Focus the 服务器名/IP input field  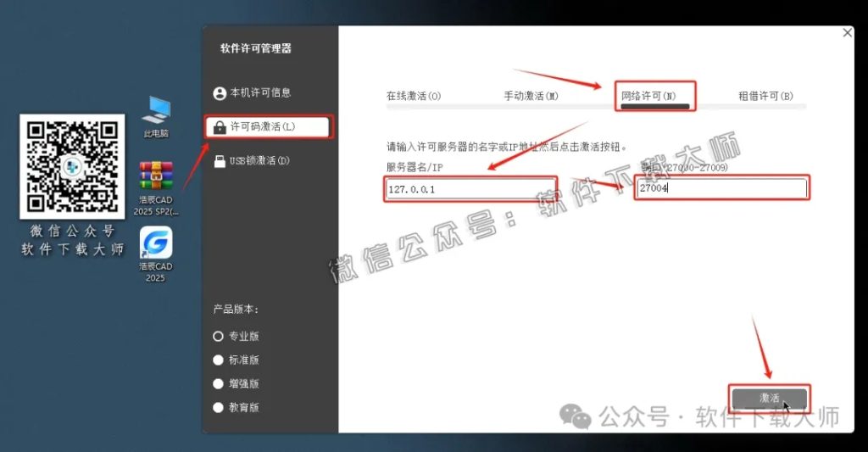pos(470,189)
